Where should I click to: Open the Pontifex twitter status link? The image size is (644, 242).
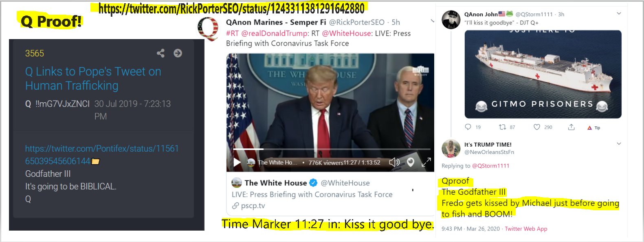pos(102,155)
